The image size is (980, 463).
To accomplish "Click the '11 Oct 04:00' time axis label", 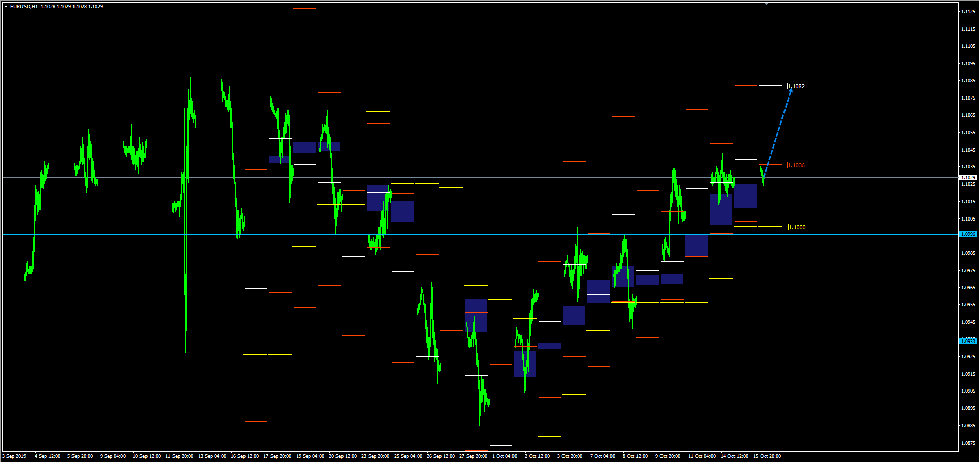I will pos(701,456).
